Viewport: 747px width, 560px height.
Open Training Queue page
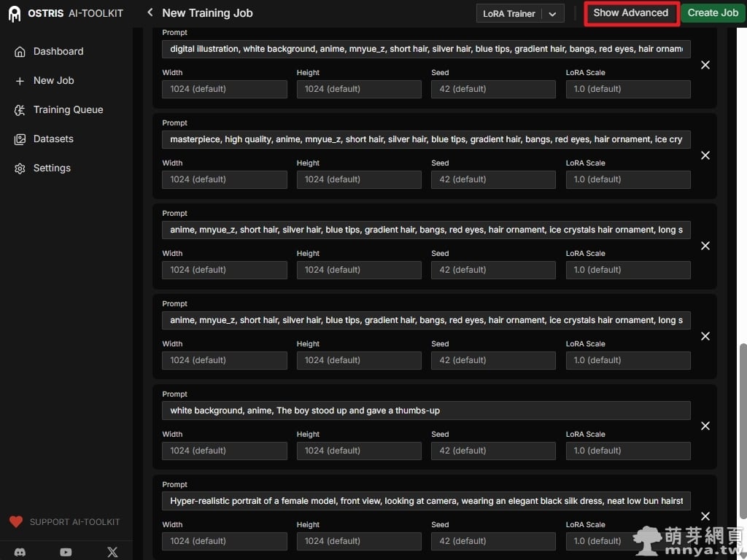tap(68, 109)
